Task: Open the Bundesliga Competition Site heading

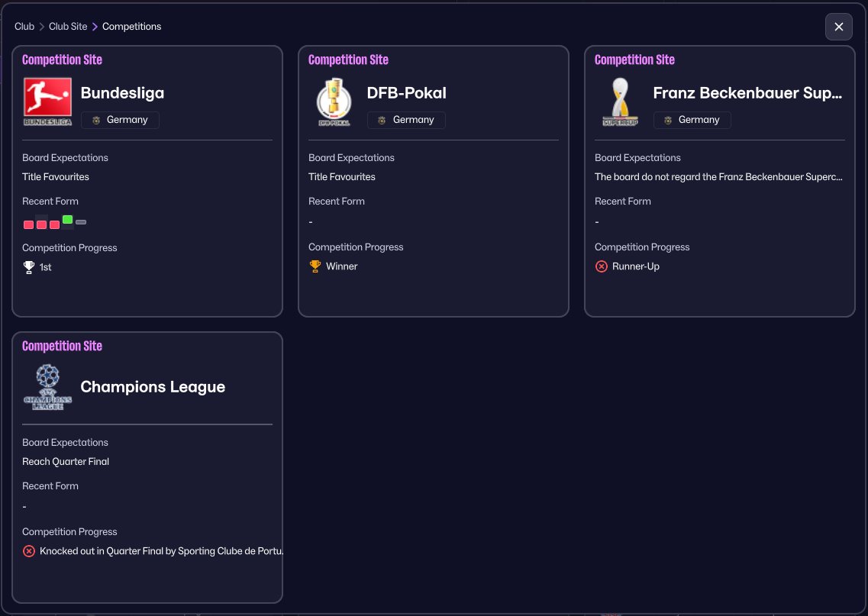Action: [x=62, y=60]
